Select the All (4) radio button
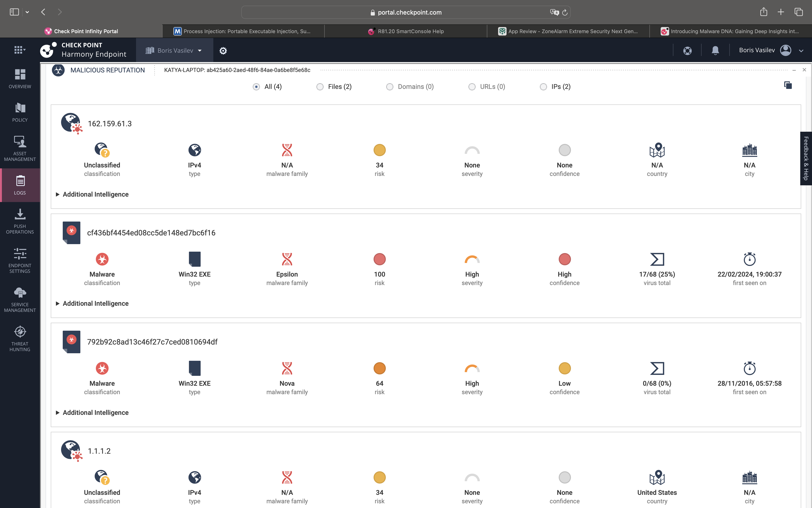 pyautogui.click(x=256, y=87)
